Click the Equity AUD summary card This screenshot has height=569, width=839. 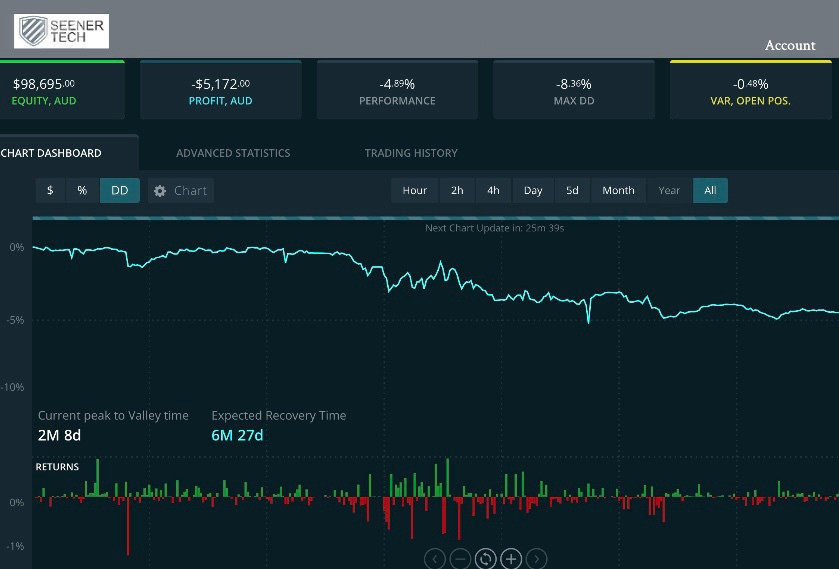click(x=62, y=91)
